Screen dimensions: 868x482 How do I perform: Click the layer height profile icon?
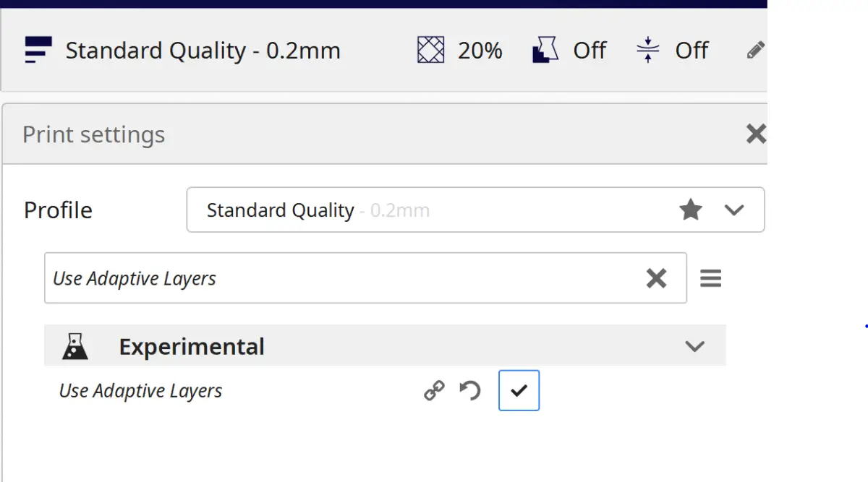click(x=38, y=51)
